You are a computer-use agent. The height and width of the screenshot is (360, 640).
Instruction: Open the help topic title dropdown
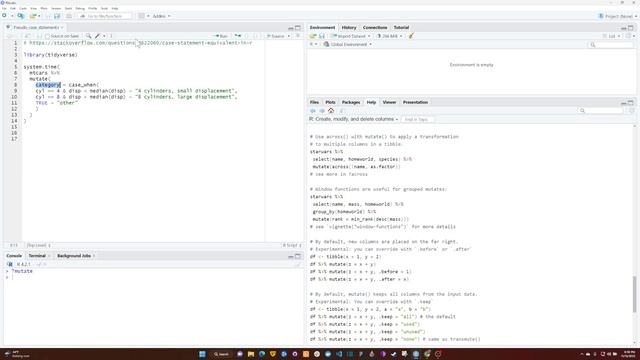coord(353,119)
